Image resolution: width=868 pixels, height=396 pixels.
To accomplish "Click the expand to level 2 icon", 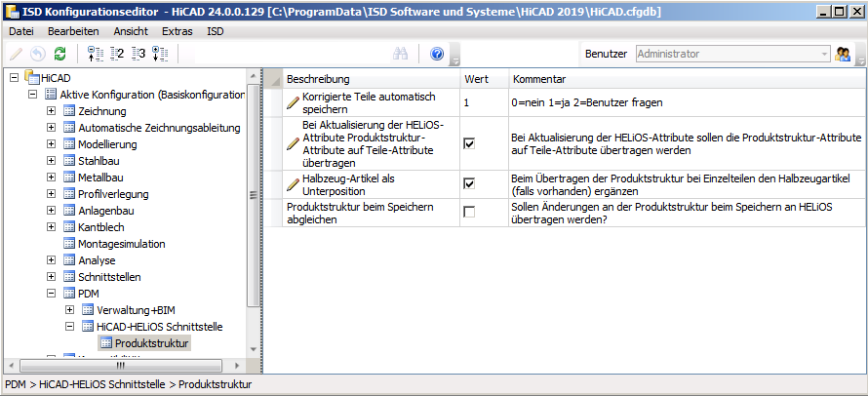I will (x=118, y=54).
